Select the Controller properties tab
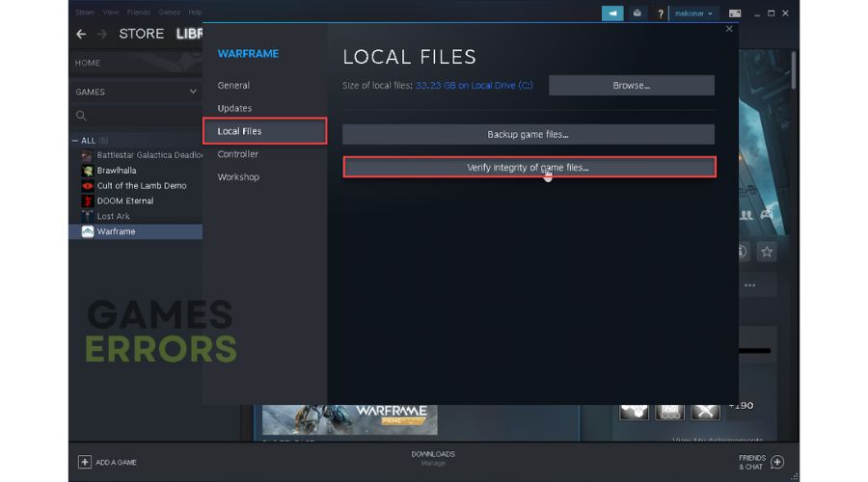The width and height of the screenshot is (868, 482). point(237,154)
